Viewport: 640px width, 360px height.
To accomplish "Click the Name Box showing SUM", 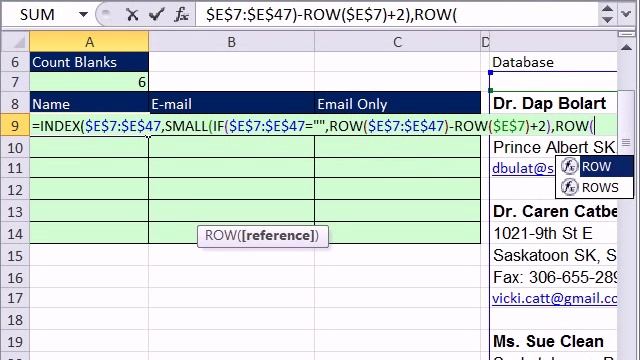I will tap(39, 15).
